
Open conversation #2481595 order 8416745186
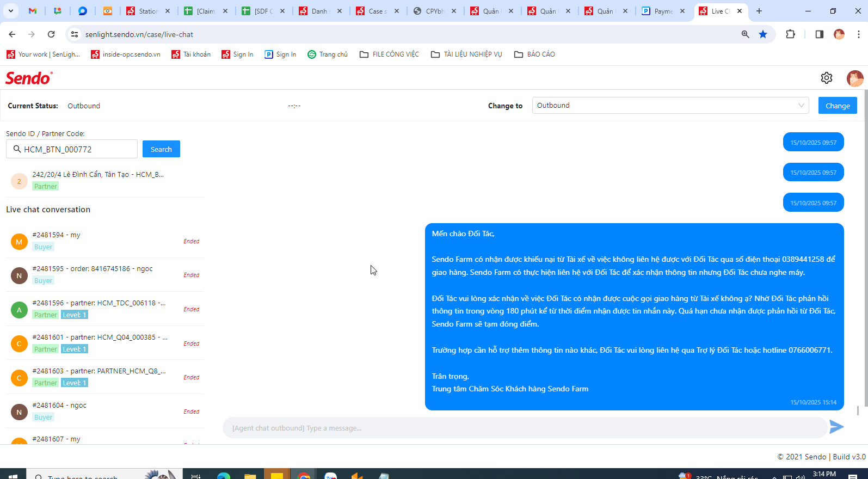point(105,275)
